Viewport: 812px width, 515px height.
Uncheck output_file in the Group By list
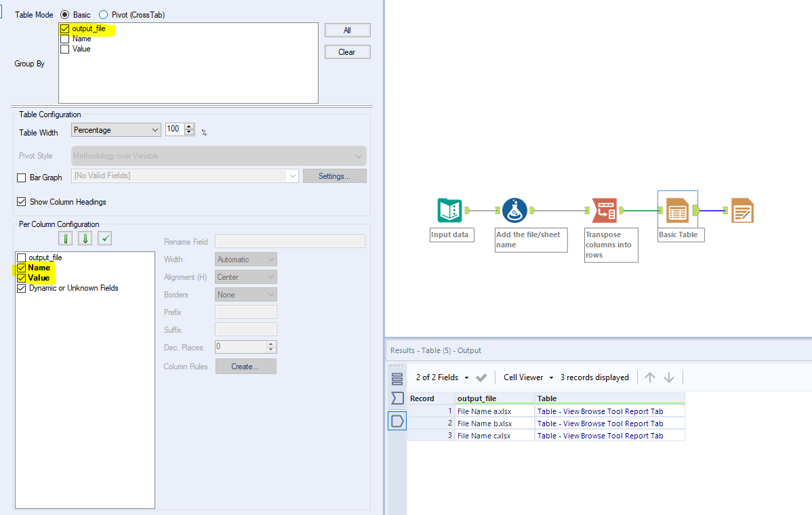[64, 28]
